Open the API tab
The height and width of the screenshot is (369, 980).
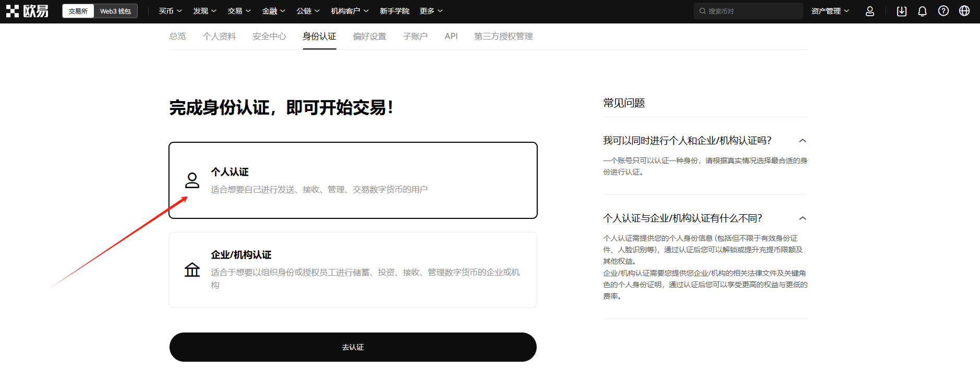point(451,36)
